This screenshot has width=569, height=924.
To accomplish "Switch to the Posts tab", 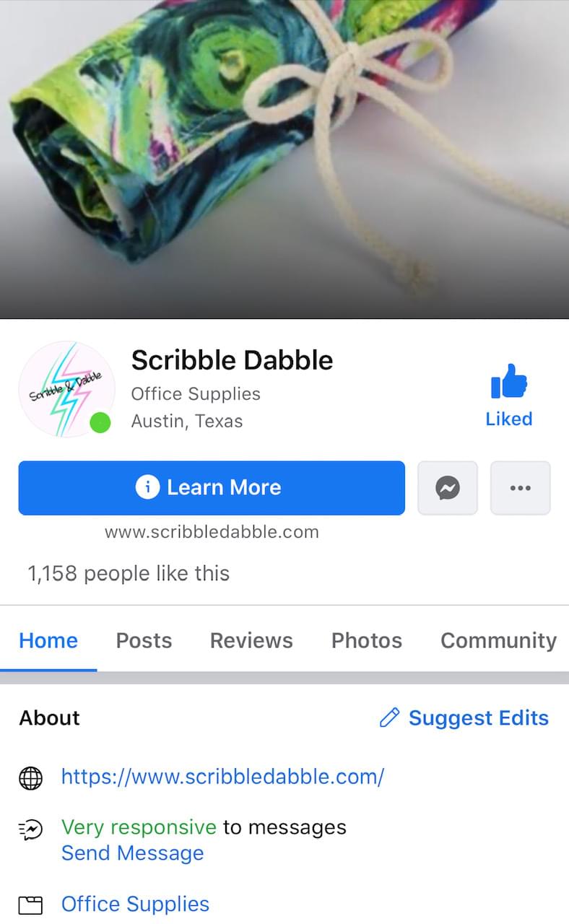I will [x=144, y=641].
